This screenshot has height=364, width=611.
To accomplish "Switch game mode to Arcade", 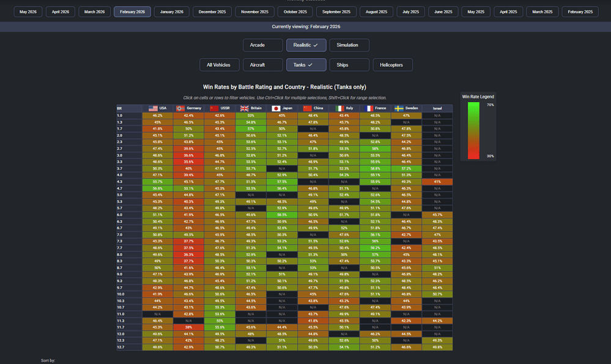I will point(262,45).
